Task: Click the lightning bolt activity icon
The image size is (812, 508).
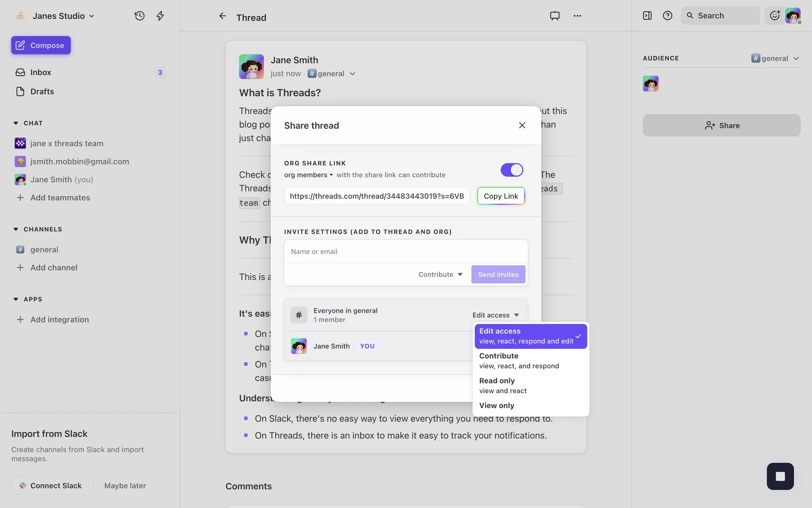Action: 160,16
